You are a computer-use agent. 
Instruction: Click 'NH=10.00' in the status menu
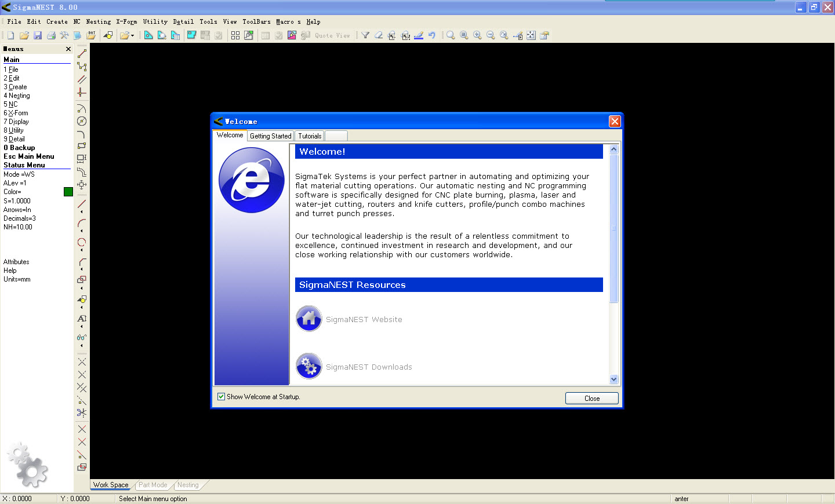coord(18,227)
